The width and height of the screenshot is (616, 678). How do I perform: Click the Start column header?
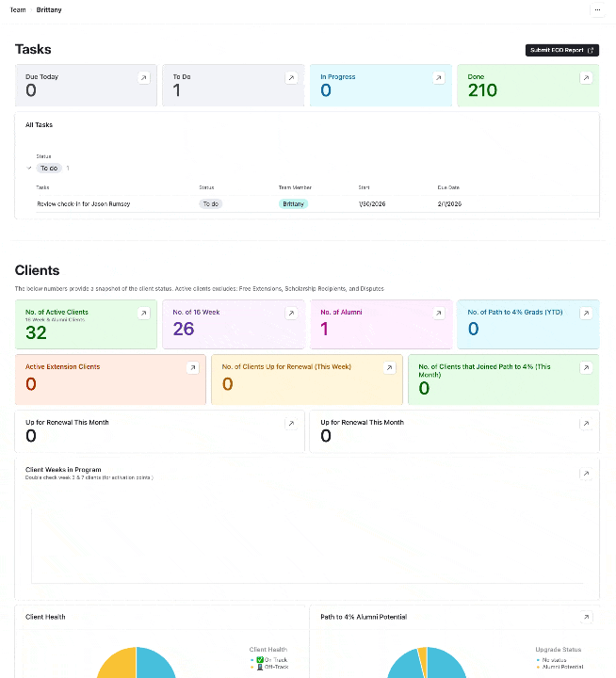pyautogui.click(x=364, y=187)
